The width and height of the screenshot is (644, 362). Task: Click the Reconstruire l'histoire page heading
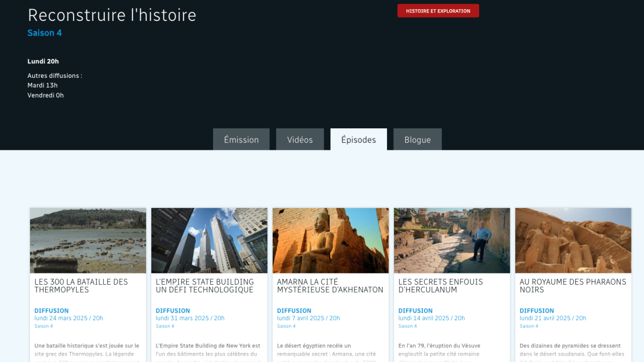pyautogui.click(x=112, y=15)
